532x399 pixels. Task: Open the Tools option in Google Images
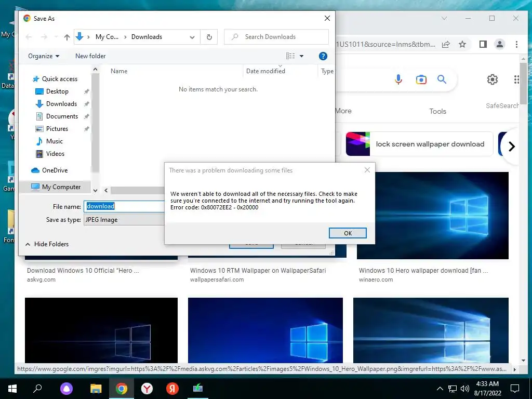[437, 111]
